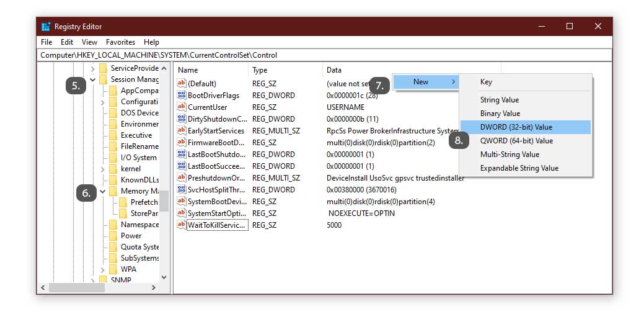Click the Name column header

[x=211, y=70]
